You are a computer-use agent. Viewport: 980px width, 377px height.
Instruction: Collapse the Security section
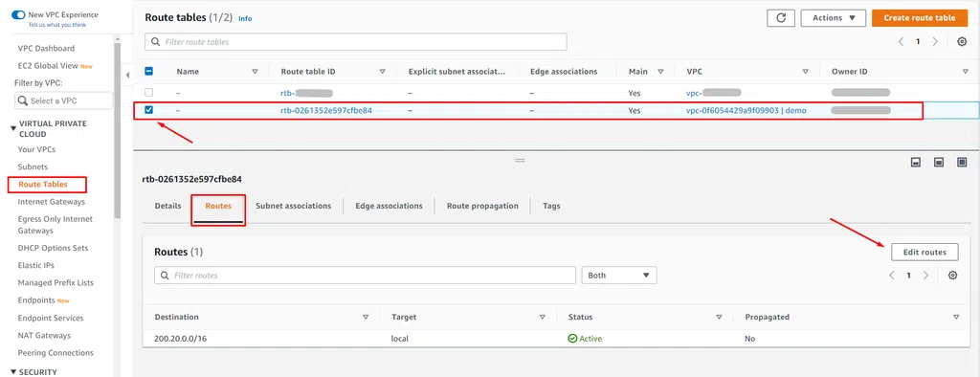[13, 372]
